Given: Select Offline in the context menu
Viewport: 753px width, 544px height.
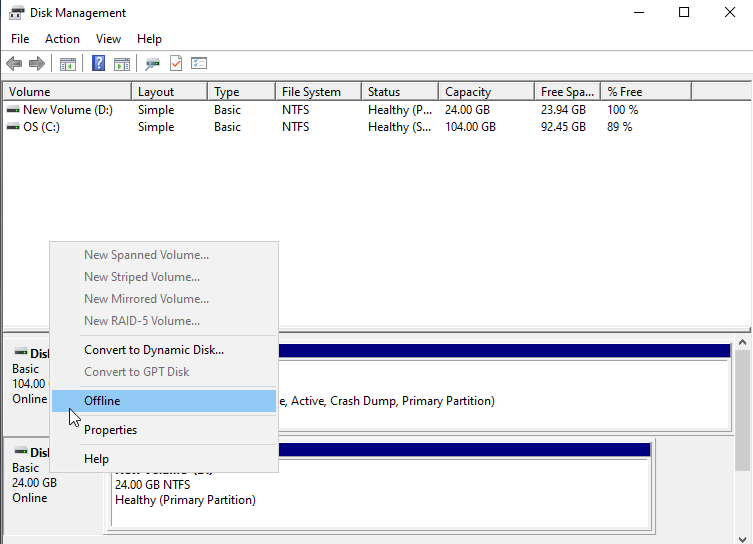Looking at the screenshot, I should click(x=102, y=401).
